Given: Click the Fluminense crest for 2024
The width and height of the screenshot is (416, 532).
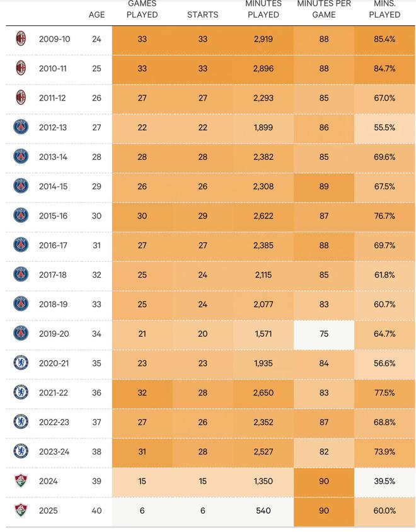Looking at the screenshot, I should tap(21, 481).
